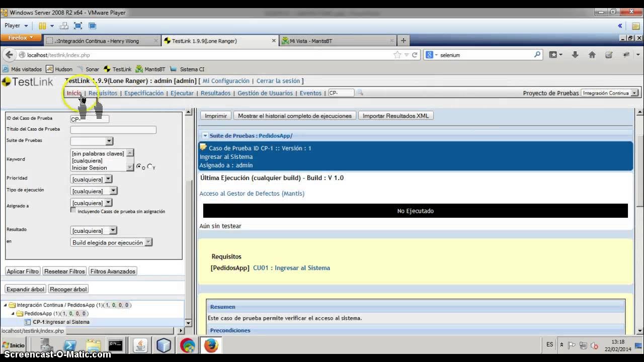Click the 'Título del Caso de Prueba' input field
This screenshot has height=362, width=644.
[x=113, y=130]
